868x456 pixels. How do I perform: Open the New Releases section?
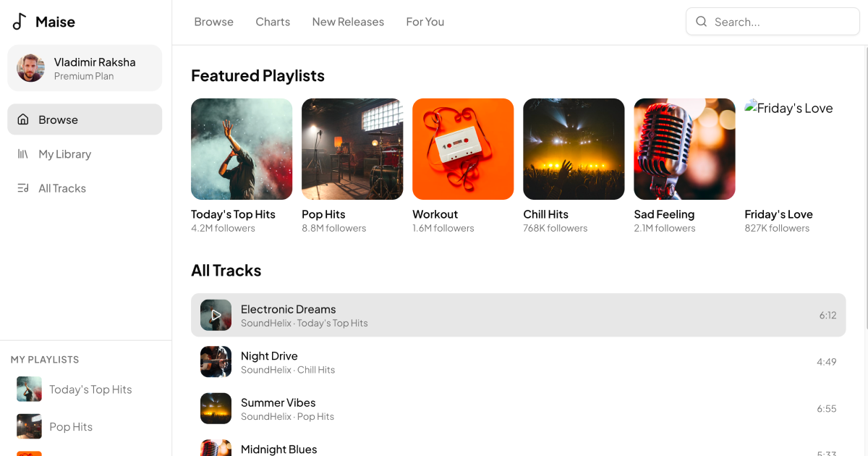[x=348, y=22]
